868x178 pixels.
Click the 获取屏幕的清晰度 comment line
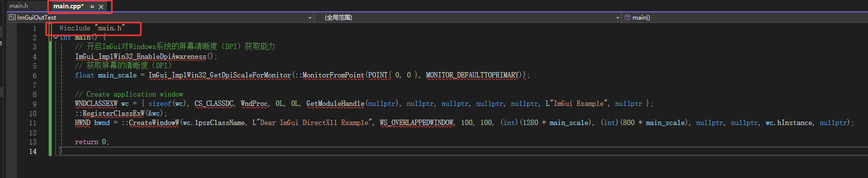pos(123,66)
